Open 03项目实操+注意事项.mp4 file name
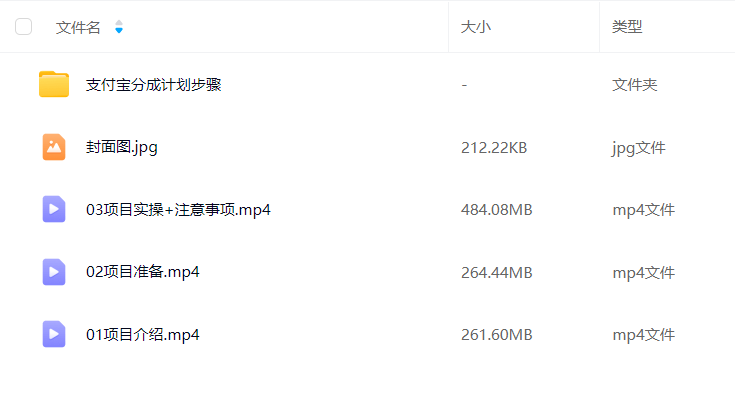Viewport: 735px width, 406px height. pyautogui.click(x=178, y=210)
